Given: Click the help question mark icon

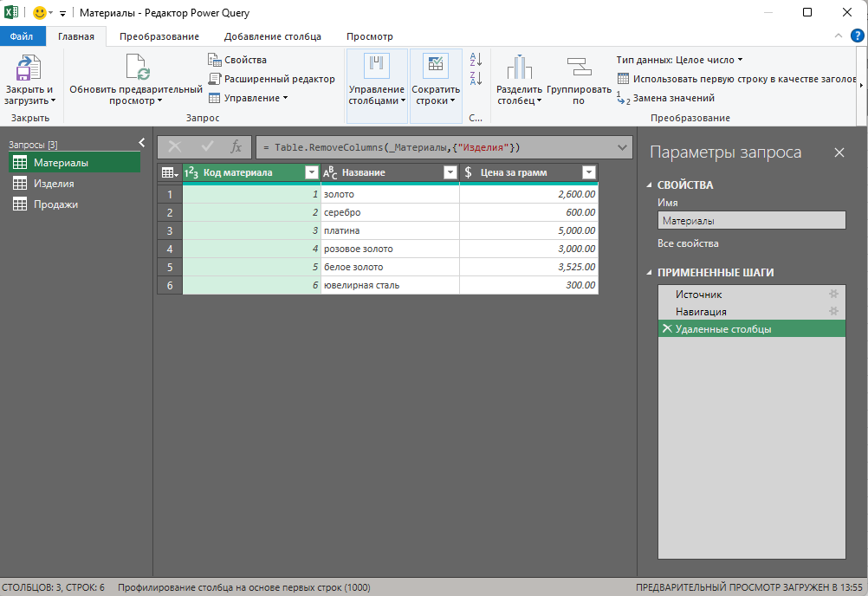Looking at the screenshot, I should pos(857,36).
